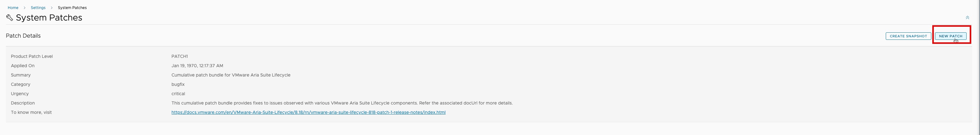Select the bugfix category value

tap(178, 84)
